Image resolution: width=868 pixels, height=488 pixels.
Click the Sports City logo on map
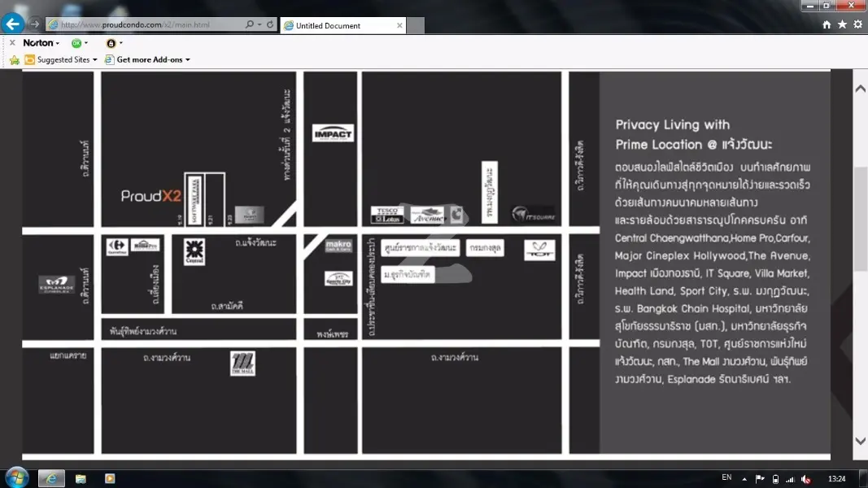pos(338,279)
